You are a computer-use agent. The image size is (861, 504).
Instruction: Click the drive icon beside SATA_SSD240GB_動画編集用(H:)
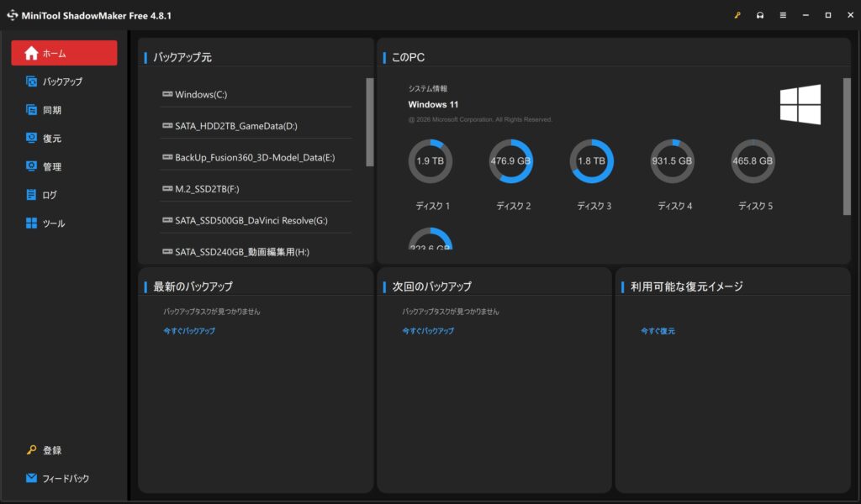(167, 251)
